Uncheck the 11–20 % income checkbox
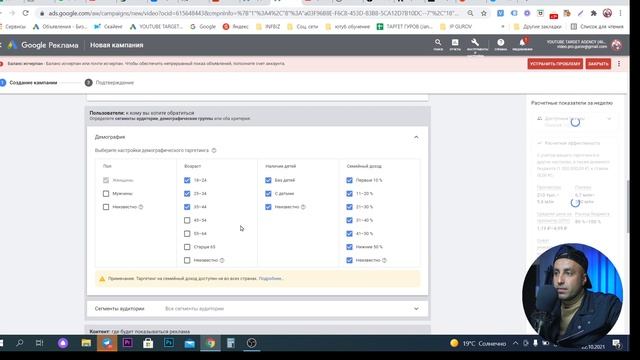This screenshot has height=360, width=640. [x=349, y=193]
